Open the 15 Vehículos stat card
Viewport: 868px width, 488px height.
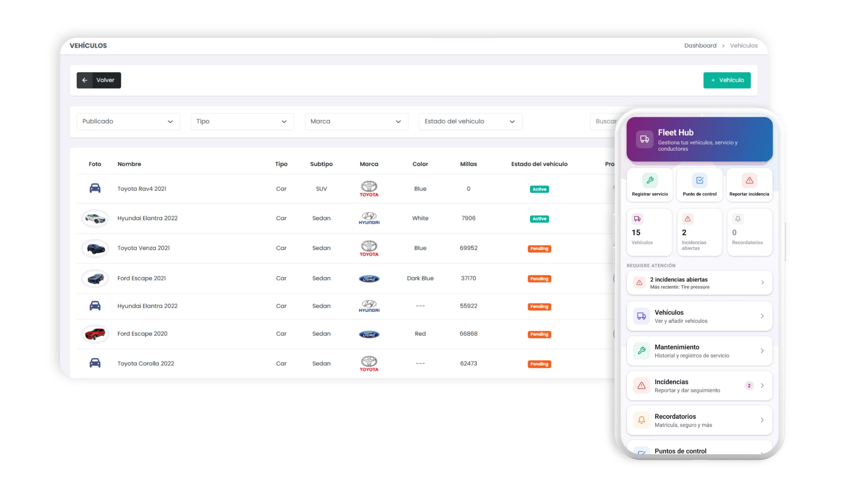[x=649, y=232]
